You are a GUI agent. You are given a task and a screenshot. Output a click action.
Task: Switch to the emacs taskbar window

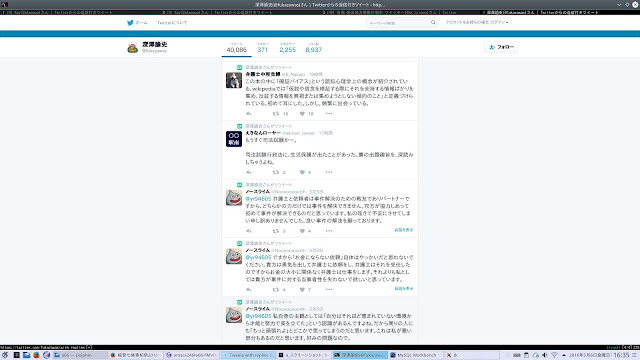pyautogui.click(x=192, y=355)
